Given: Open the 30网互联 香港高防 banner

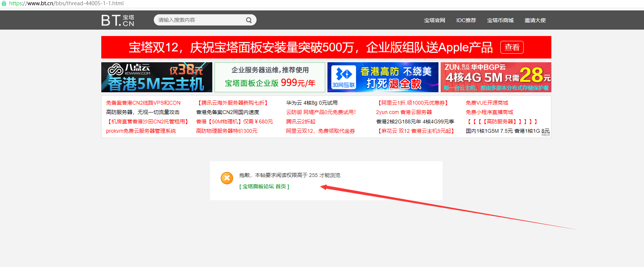Looking at the screenshot, I should [383, 77].
